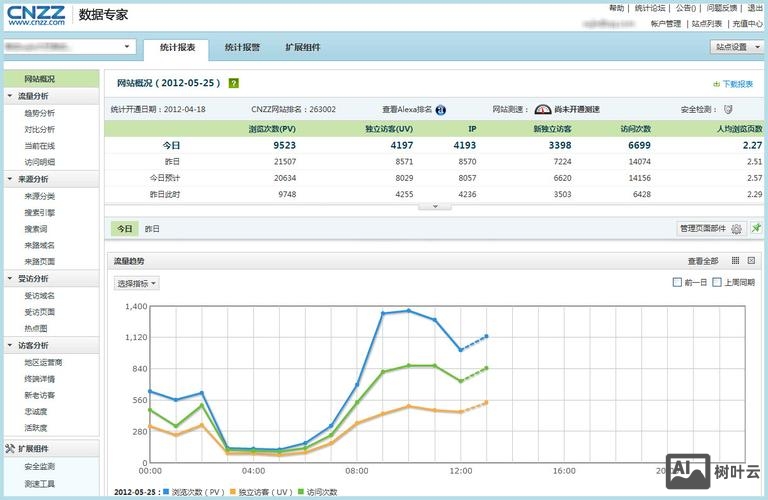Screen dimensions: 768x500
Task: Click the 帮助 link
Action: (x=617, y=8)
